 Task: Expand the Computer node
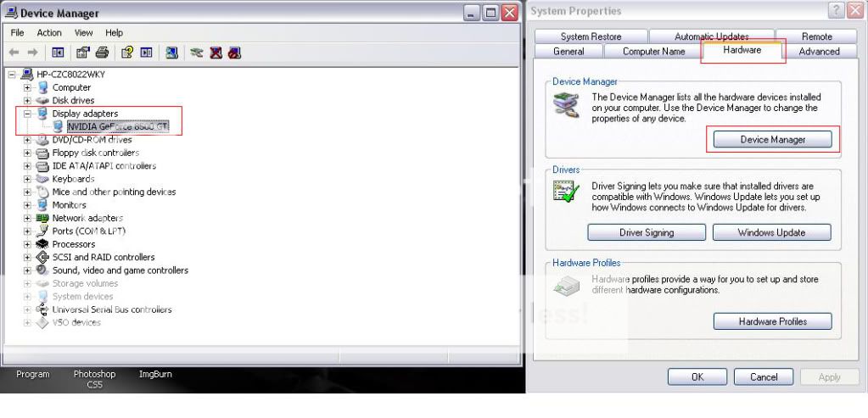pos(27,87)
